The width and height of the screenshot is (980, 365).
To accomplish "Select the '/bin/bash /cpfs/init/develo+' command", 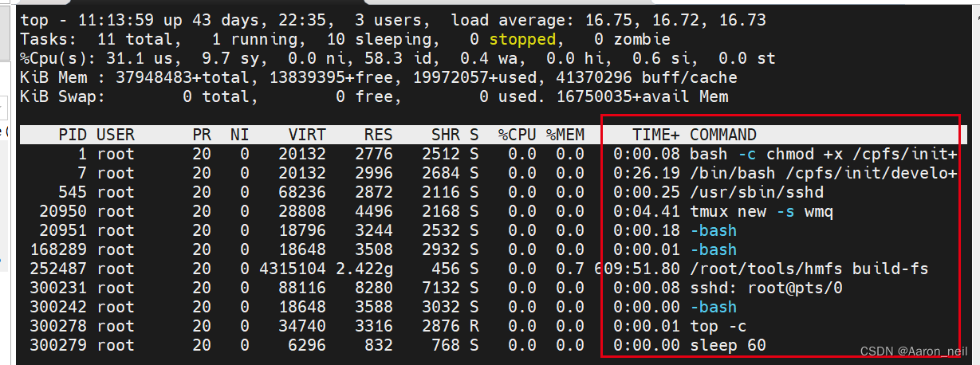I will 824,173.
